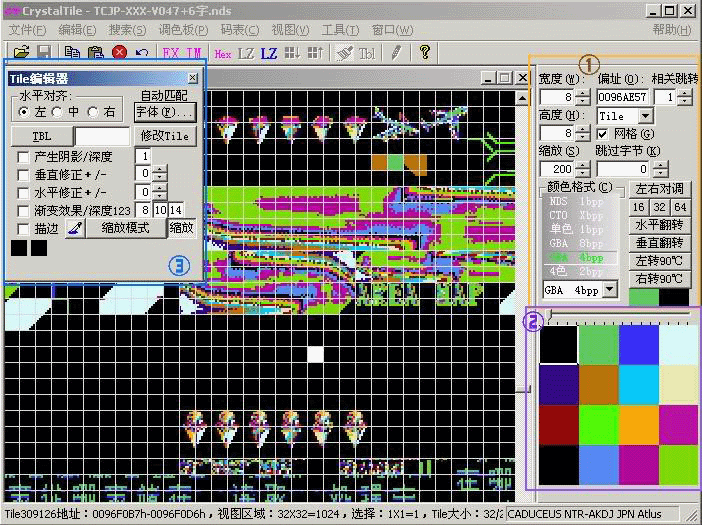The image size is (702, 525).
Task: Click the gray LZ toolbar icon
Action: click(x=246, y=54)
